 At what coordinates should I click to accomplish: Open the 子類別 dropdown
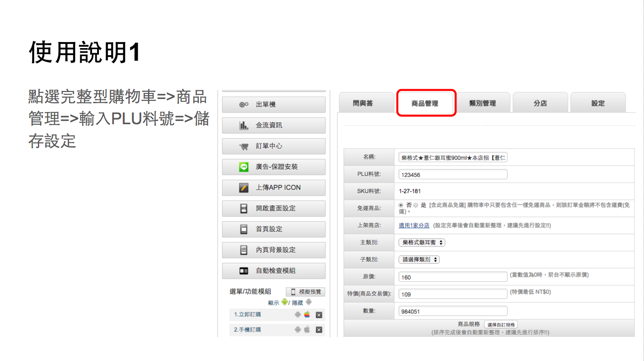pyautogui.click(x=419, y=260)
